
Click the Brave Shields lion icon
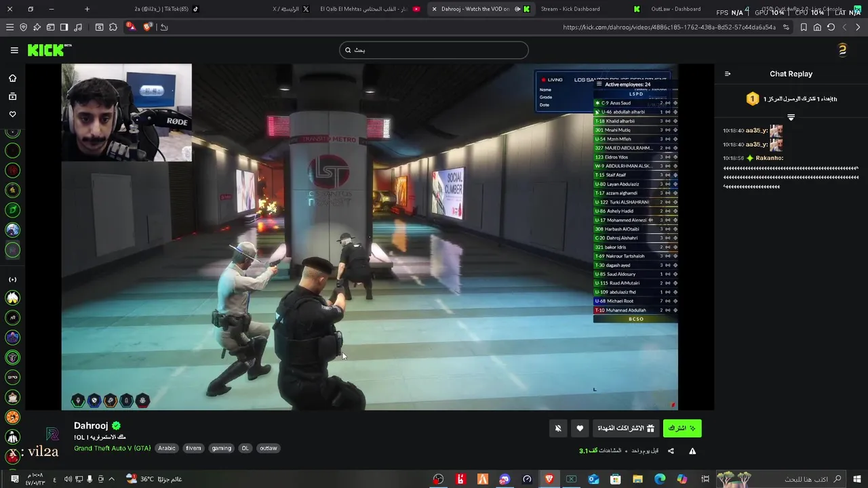click(148, 27)
